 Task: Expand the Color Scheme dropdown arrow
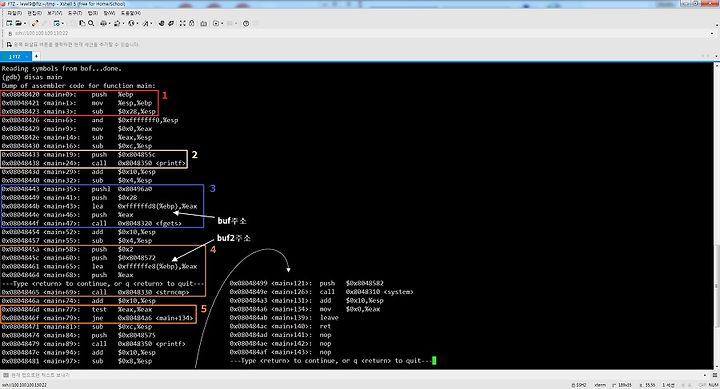(x=123, y=23)
